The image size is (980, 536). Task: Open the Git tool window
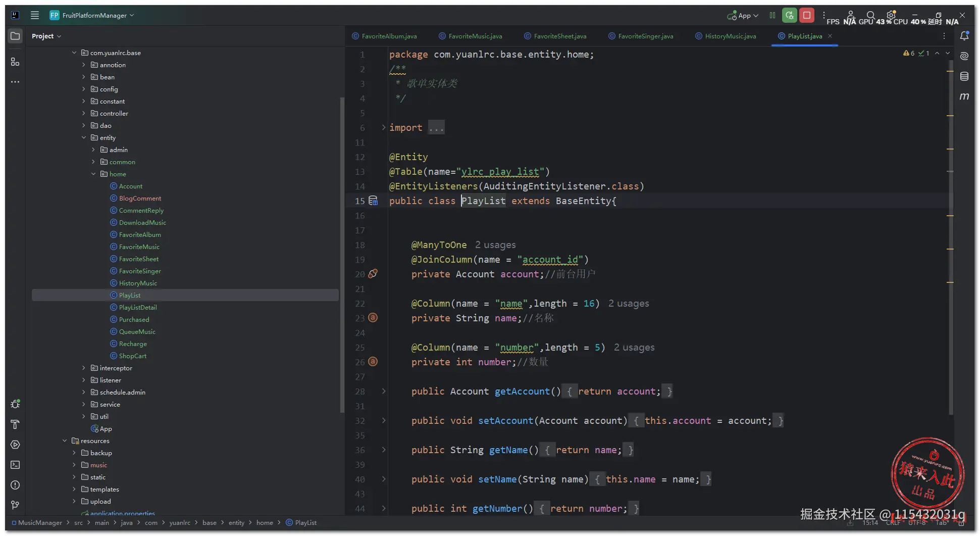[x=15, y=505]
